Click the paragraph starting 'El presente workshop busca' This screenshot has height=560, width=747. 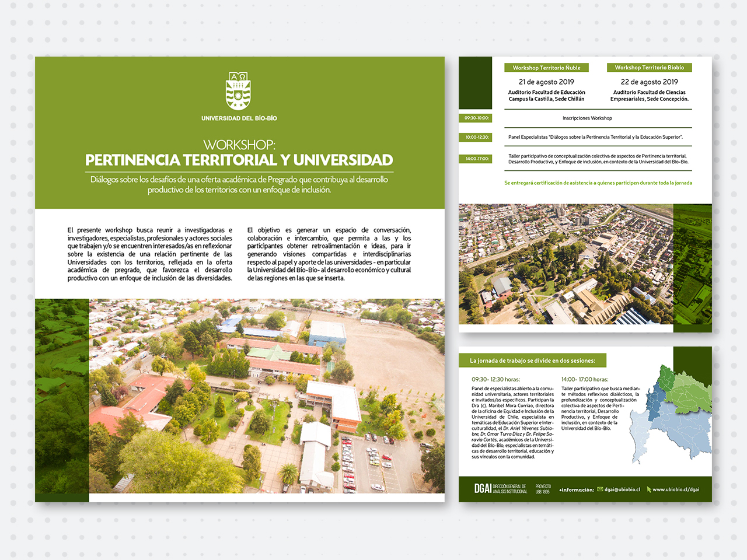[149, 254]
